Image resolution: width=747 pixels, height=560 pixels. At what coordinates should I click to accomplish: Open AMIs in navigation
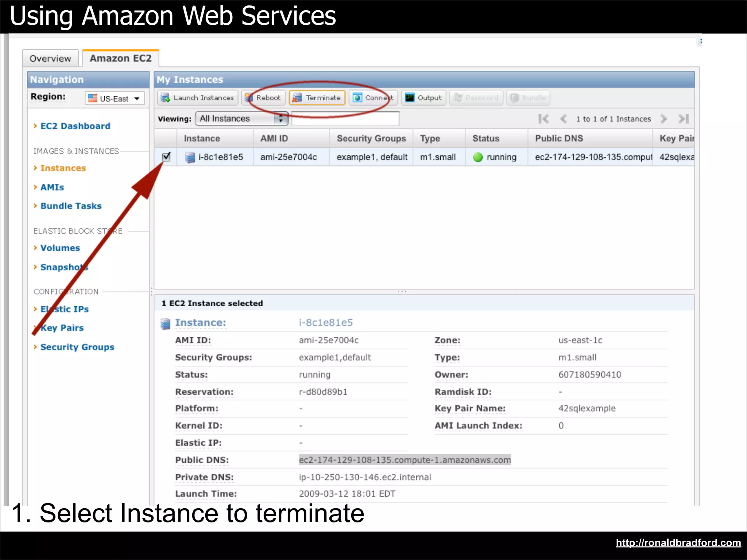click(52, 187)
